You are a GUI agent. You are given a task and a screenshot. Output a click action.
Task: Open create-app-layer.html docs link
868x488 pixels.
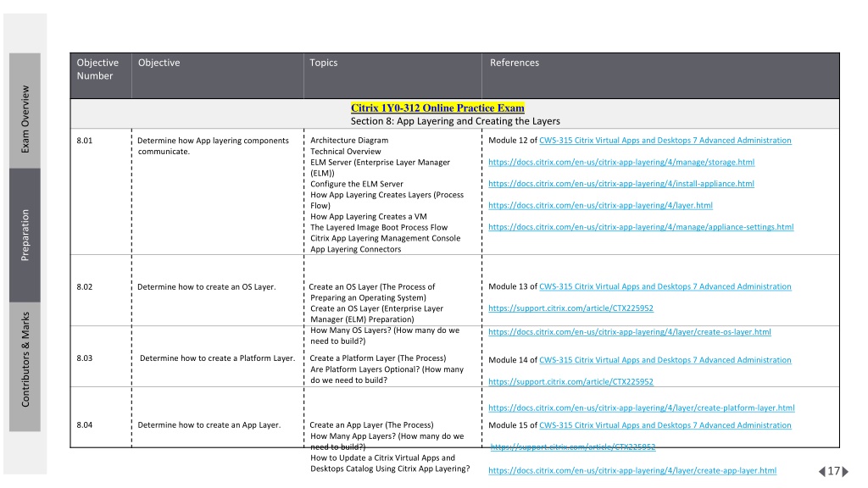pos(632,471)
